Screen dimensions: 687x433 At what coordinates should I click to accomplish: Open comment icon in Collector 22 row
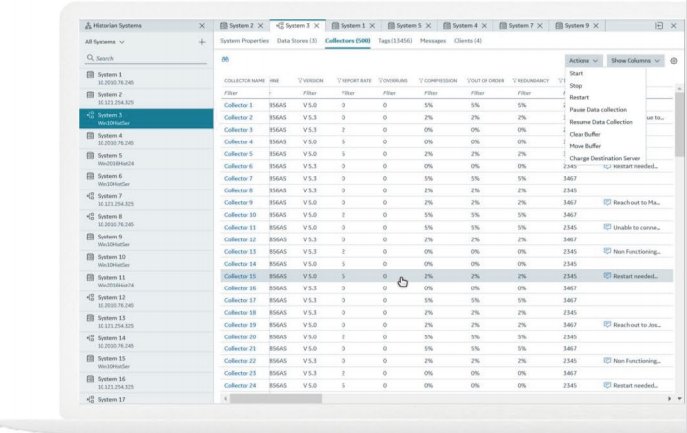tap(607, 361)
